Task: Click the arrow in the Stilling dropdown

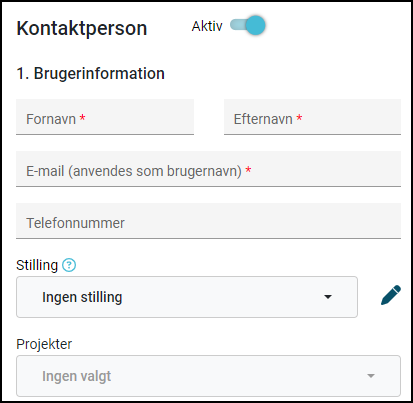Action: point(328,297)
